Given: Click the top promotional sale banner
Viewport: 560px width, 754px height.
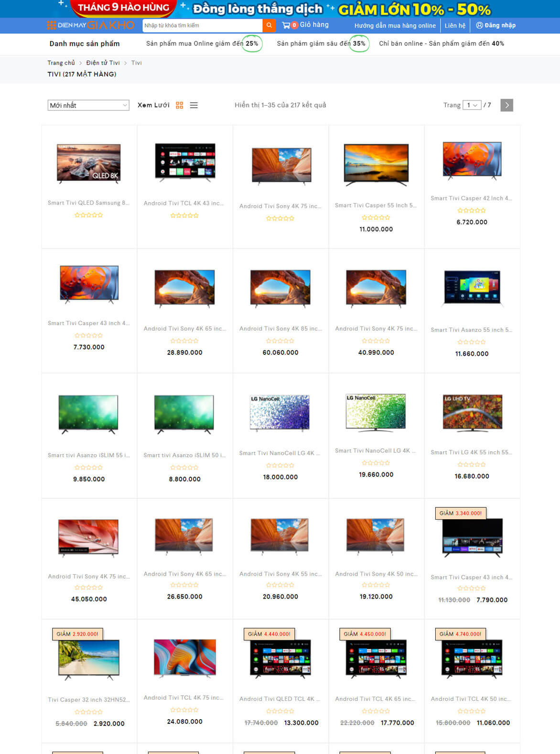Looking at the screenshot, I should (280, 9).
